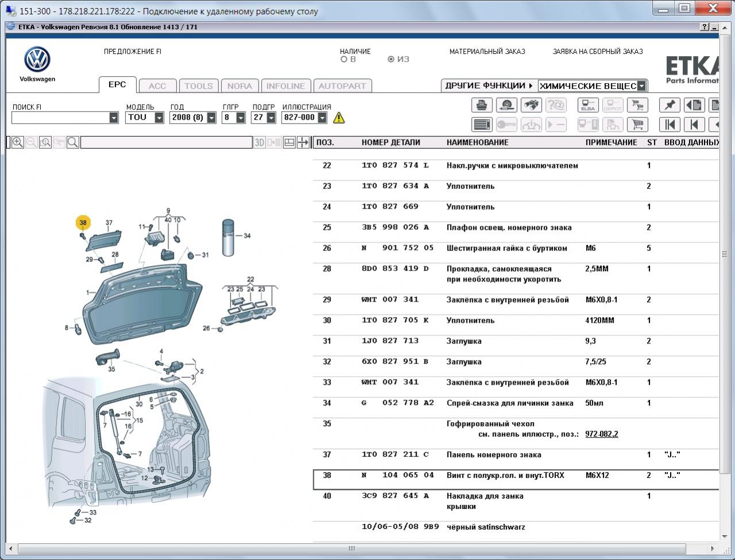Open the shopping cart order icon
Viewport: 735px width, 560px height.
tap(637, 124)
